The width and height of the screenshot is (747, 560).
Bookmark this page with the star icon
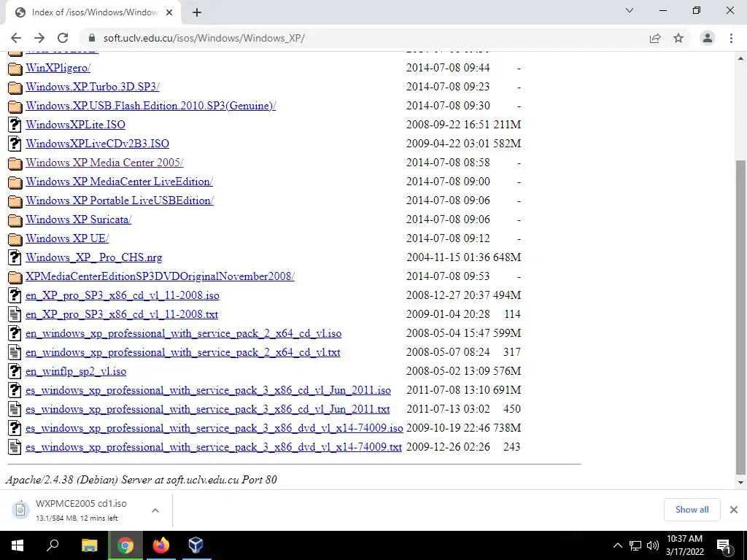point(678,38)
